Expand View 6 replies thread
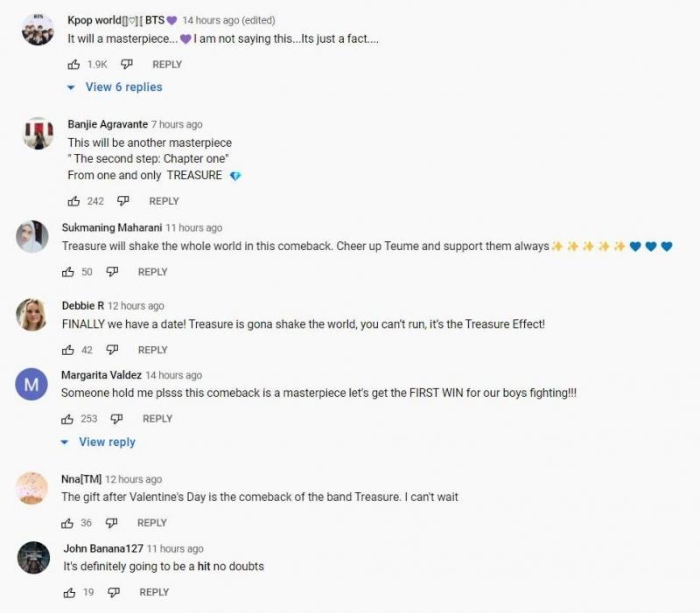The height and width of the screenshot is (613, 700). (x=123, y=87)
